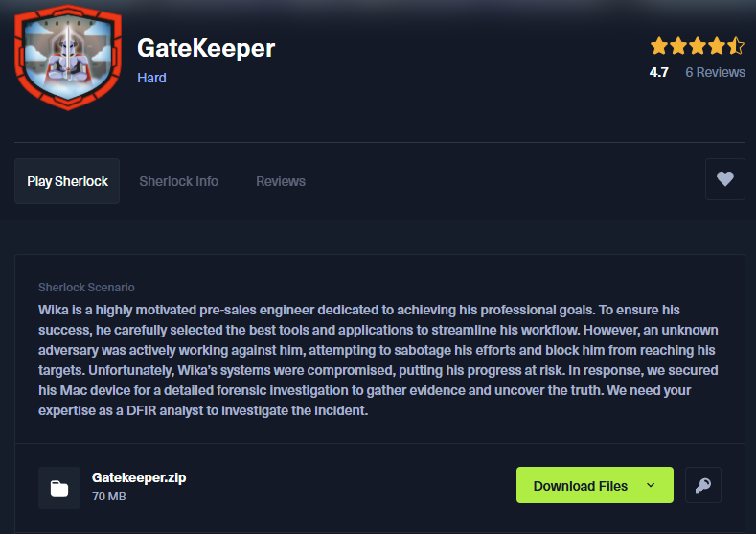The image size is (756, 534).
Task: Select the Hard difficulty label
Action: coord(151,78)
